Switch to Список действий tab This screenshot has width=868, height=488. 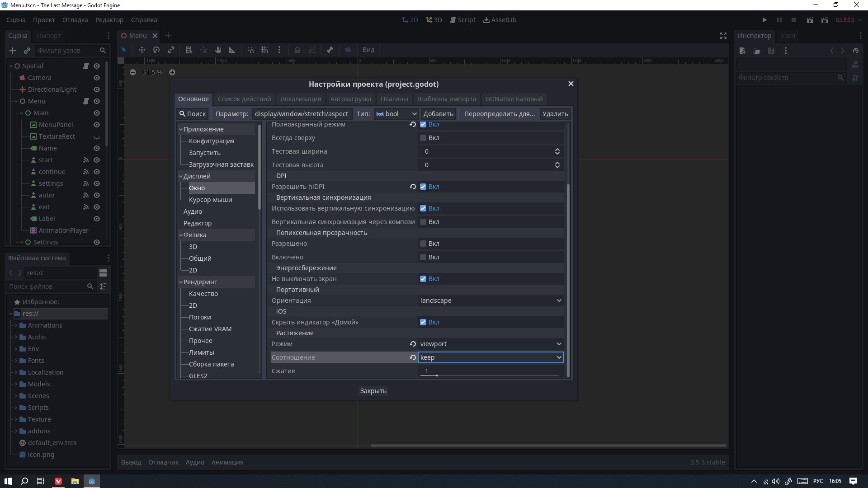click(244, 99)
